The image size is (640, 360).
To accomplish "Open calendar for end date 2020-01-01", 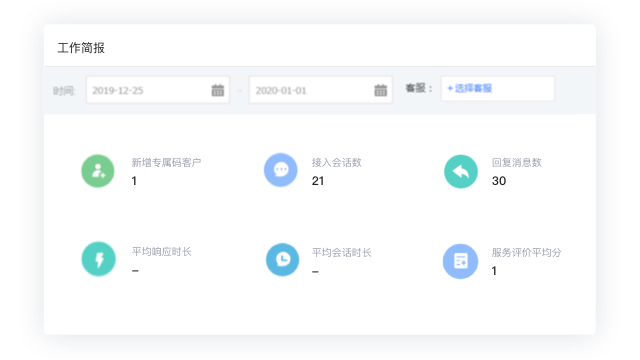I will click(380, 90).
